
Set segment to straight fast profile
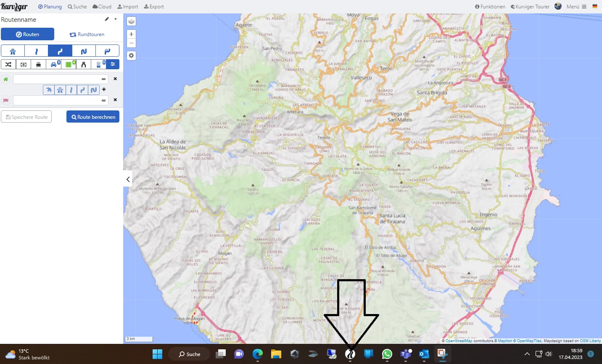pos(71,90)
